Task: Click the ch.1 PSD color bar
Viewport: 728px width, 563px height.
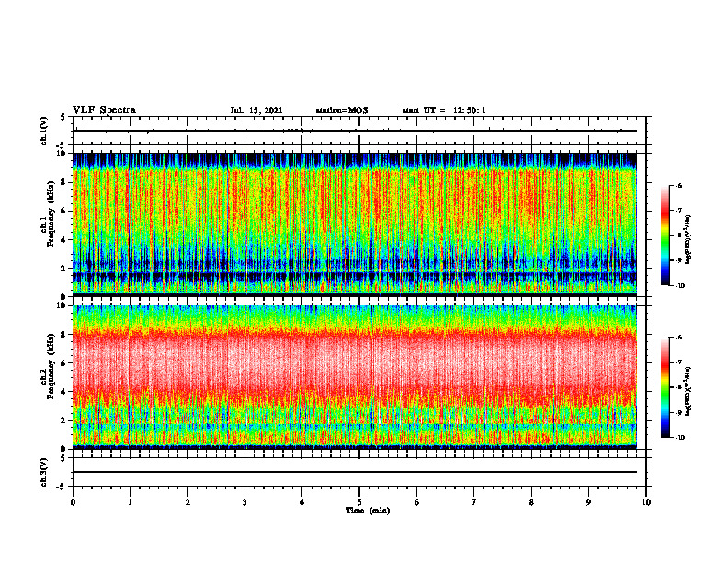Action: pos(665,236)
